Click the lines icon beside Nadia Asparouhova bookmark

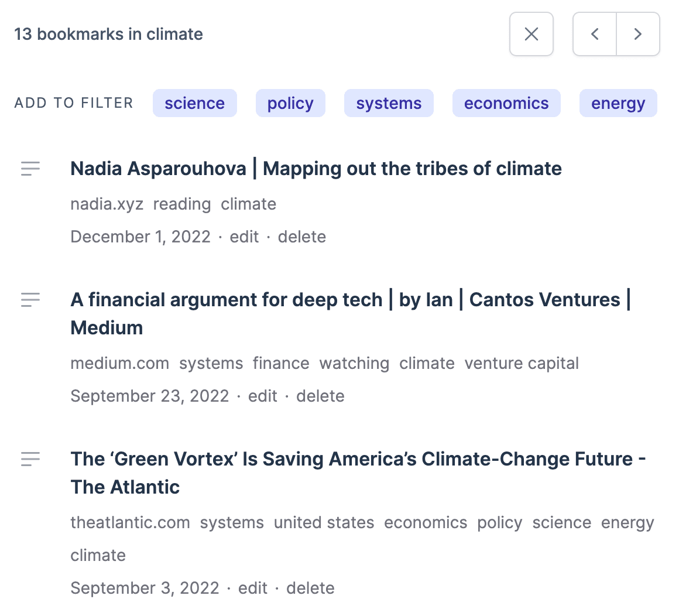30,169
